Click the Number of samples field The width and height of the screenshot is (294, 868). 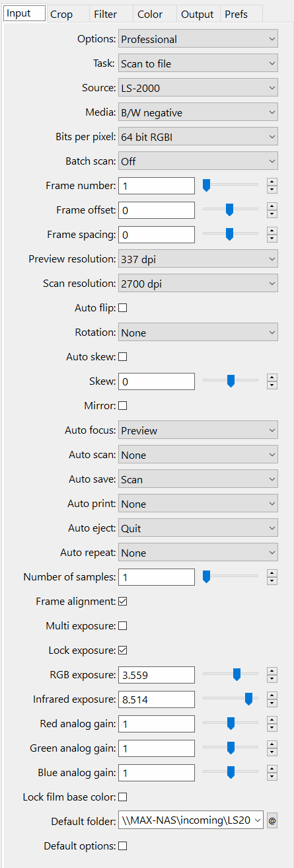click(x=157, y=577)
